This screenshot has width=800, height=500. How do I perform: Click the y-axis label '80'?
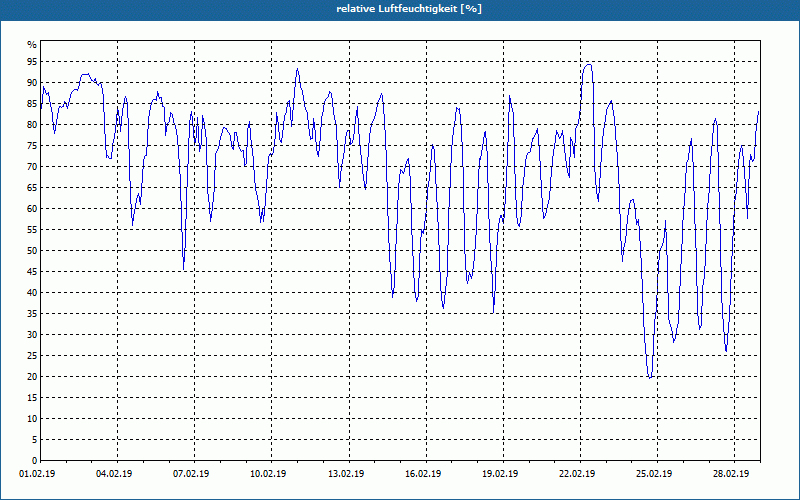point(32,124)
